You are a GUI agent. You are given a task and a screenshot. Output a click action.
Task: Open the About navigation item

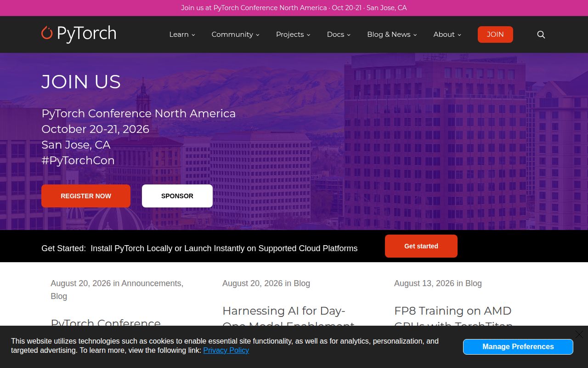coord(444,34)
